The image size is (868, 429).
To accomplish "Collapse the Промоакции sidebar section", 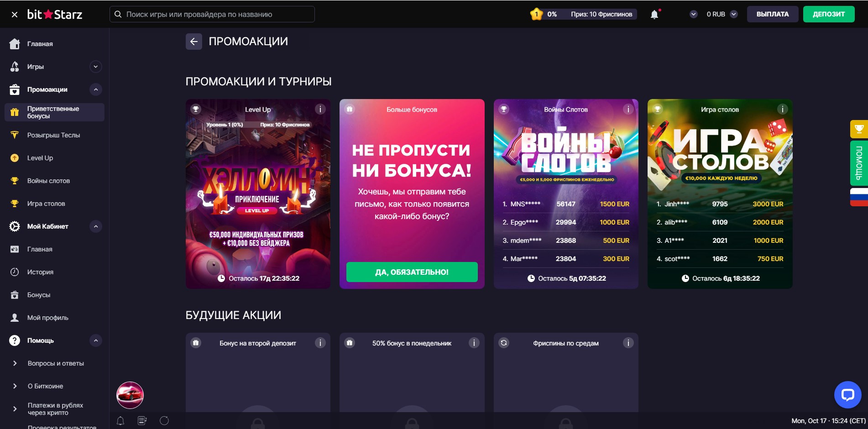I will click(95, 89).
